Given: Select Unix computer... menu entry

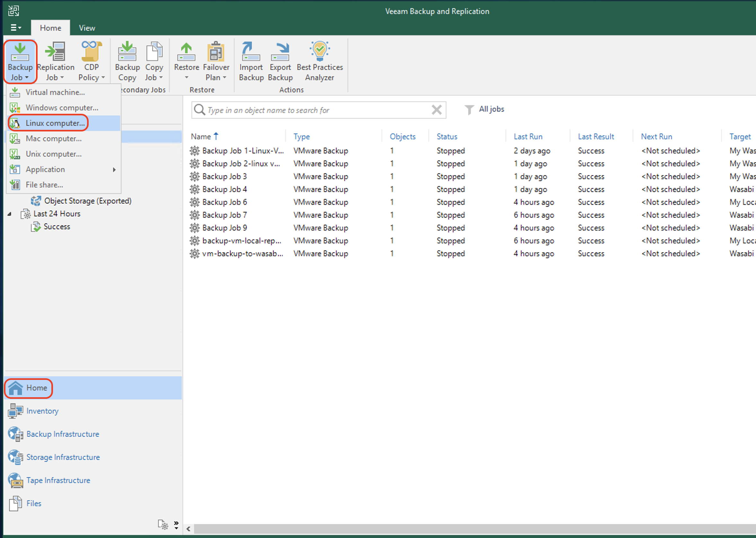Looking at the screenshot, I should [x=64, y=154].
